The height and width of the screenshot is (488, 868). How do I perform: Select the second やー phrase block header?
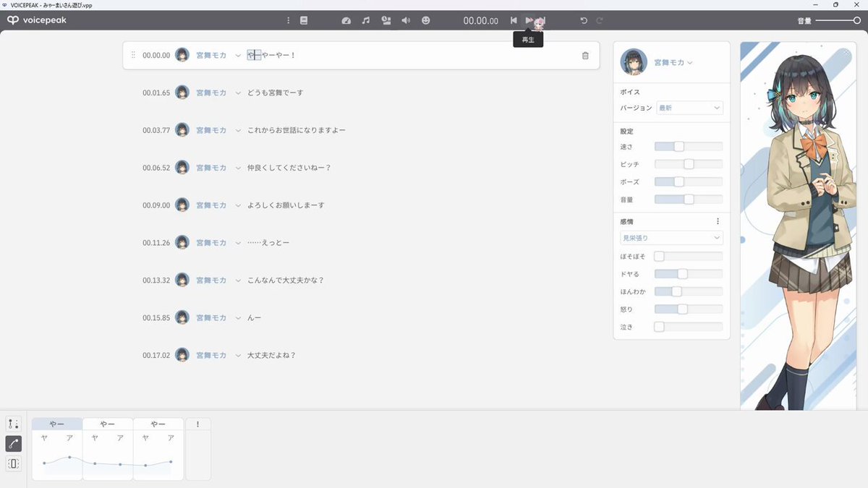point(108,424)
